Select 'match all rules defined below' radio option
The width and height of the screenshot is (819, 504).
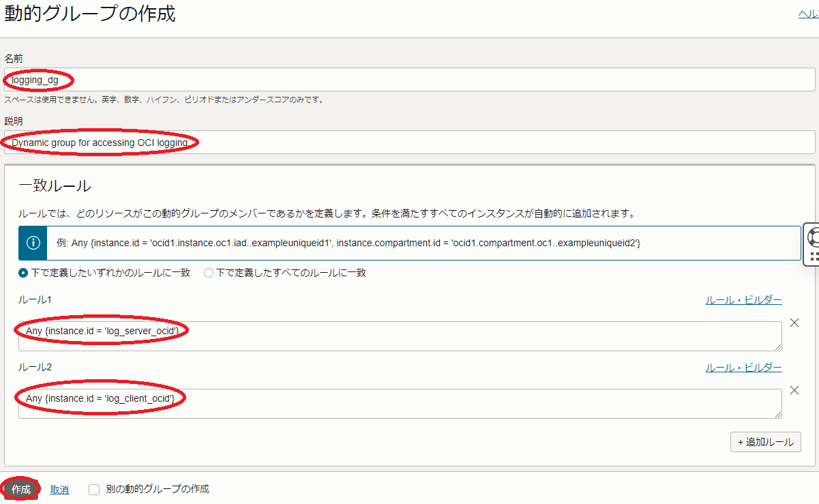click(209, 273)
